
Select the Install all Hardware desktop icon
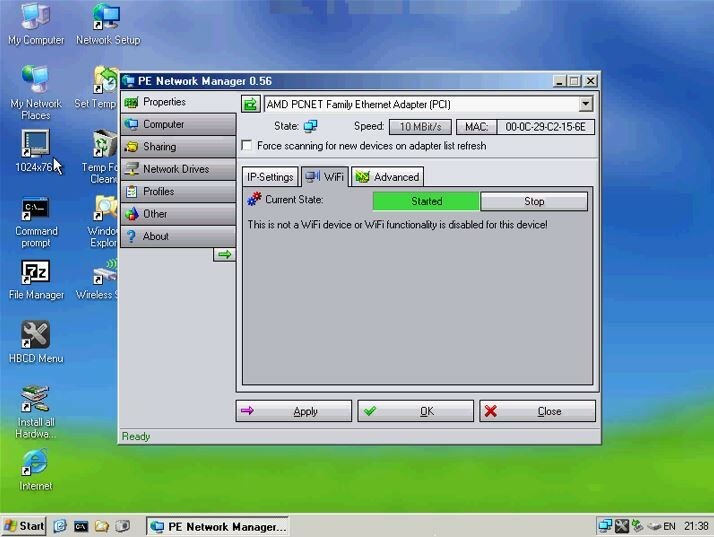(36, 412)
